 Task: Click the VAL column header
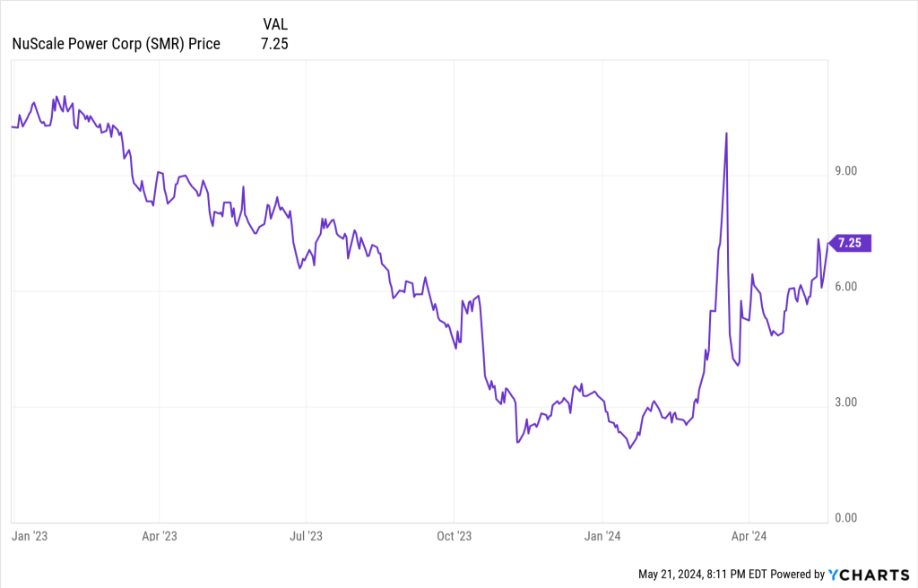pyautogui.click(x=275, y=24)
